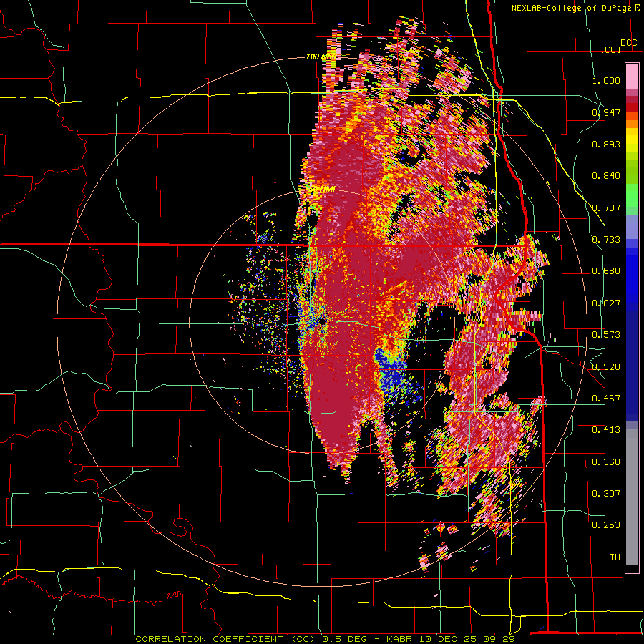Click the 0.573 legend value
This screenshot has width=644, height=644.
[606, 335]
